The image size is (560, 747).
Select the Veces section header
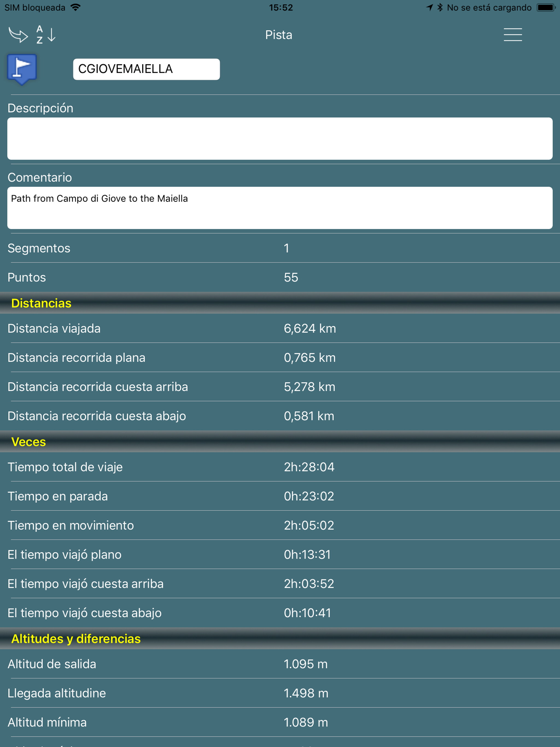pyautogui.click(x=29, y=442)
